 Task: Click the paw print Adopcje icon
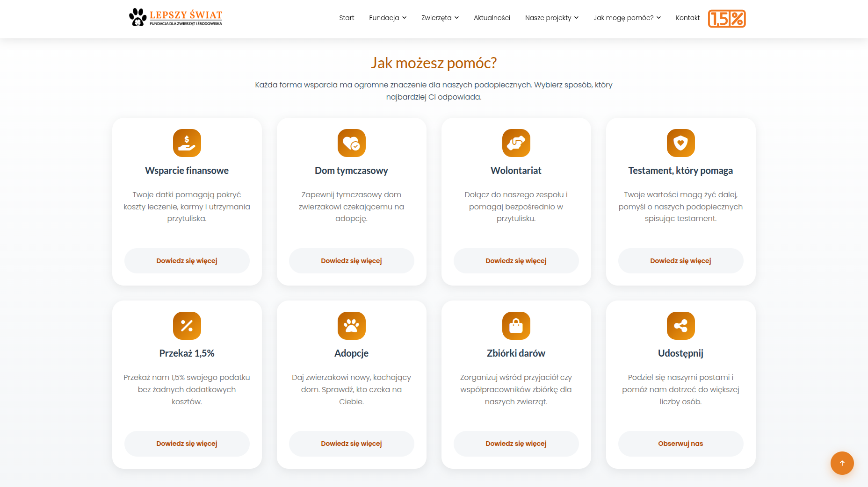click(x=351, y=326)
